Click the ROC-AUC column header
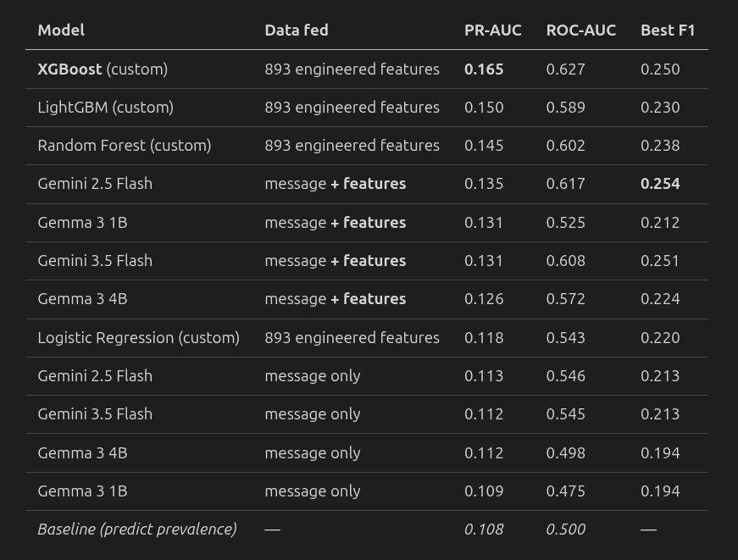The width and height of the screenshot is (738, 560). tap(580, 30)
